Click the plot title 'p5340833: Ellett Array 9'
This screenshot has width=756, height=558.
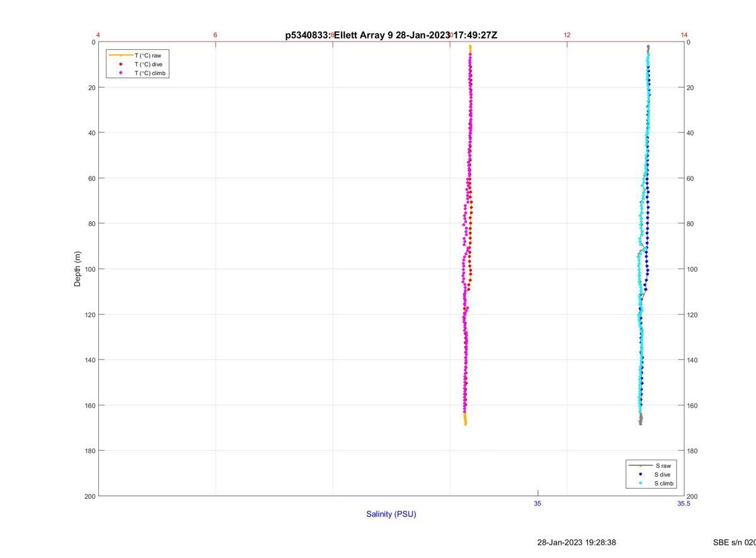point(339,35)
